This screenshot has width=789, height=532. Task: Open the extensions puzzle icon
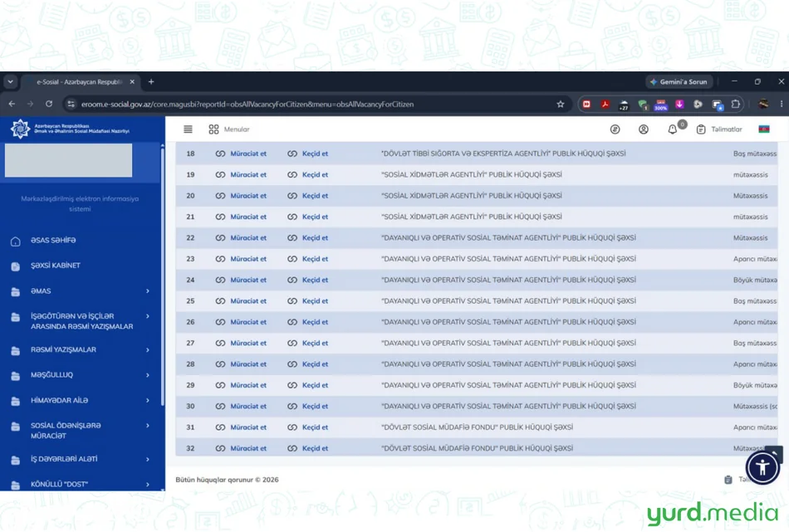pyautogui.click(x=735, y=104)
